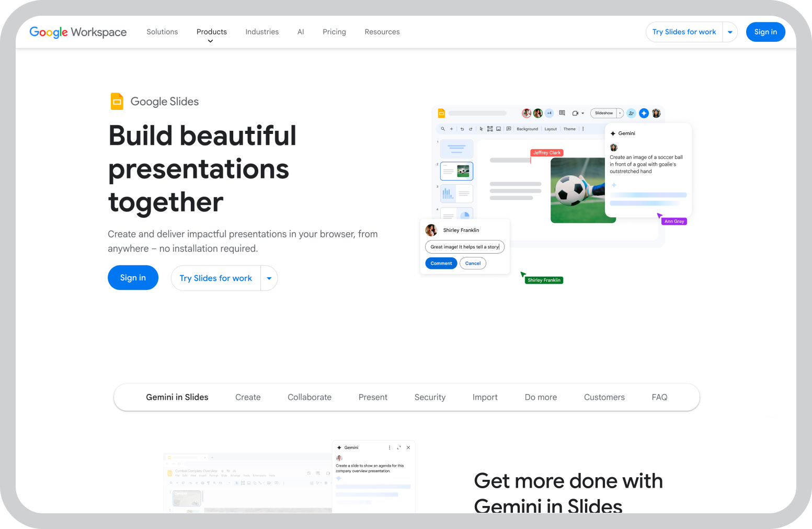
Task: Click expand icon in lower Gemini panel
Action: pyautogui.click(x=399, y=447)
